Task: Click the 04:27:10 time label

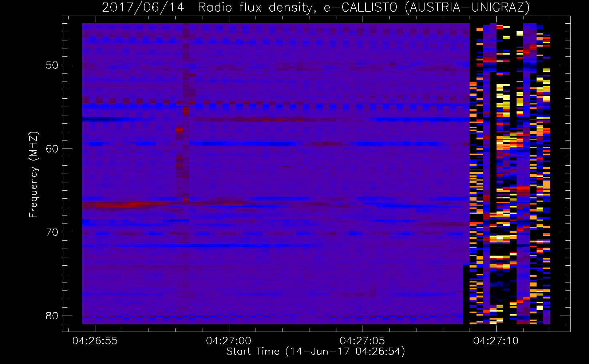Action: coord(496,341)
